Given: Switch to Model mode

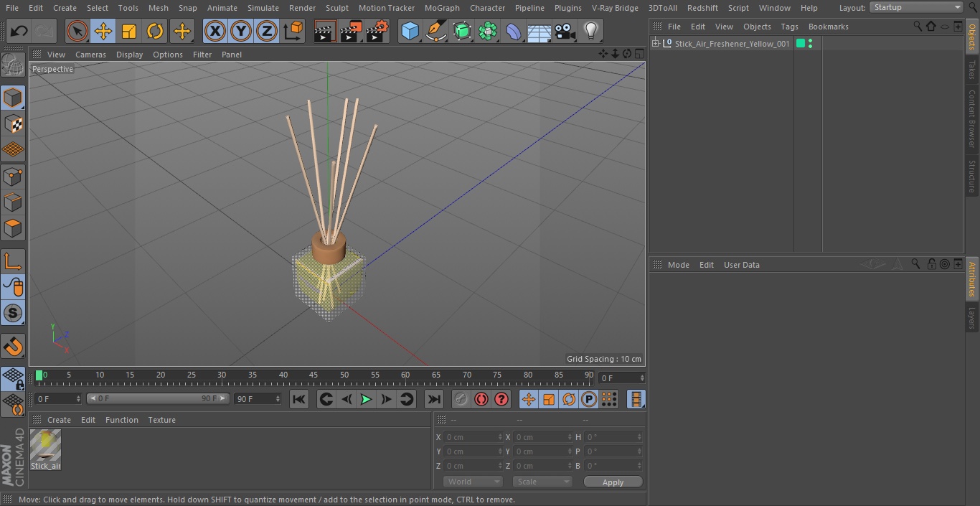Looking at the screenshot, I should pyautogui.click(x=13, y=98).
